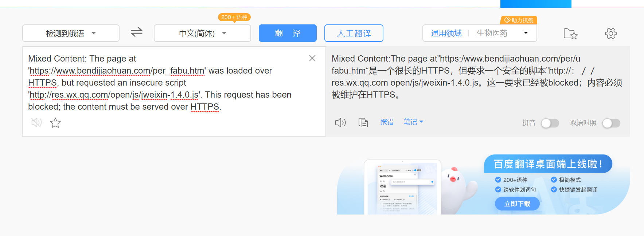644x236 pixels.
Task: Open translation settings gear
Action: [x=611, y=34]
